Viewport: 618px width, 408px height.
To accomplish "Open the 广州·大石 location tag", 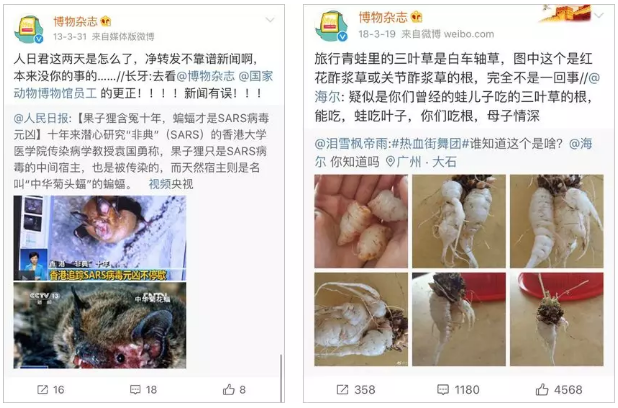I will (x=421, y=162).
